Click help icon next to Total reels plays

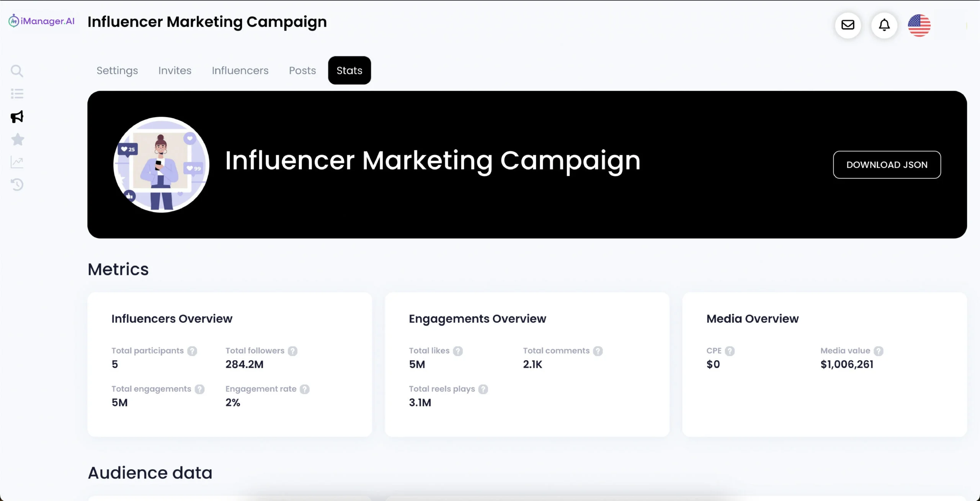point(483,389)
